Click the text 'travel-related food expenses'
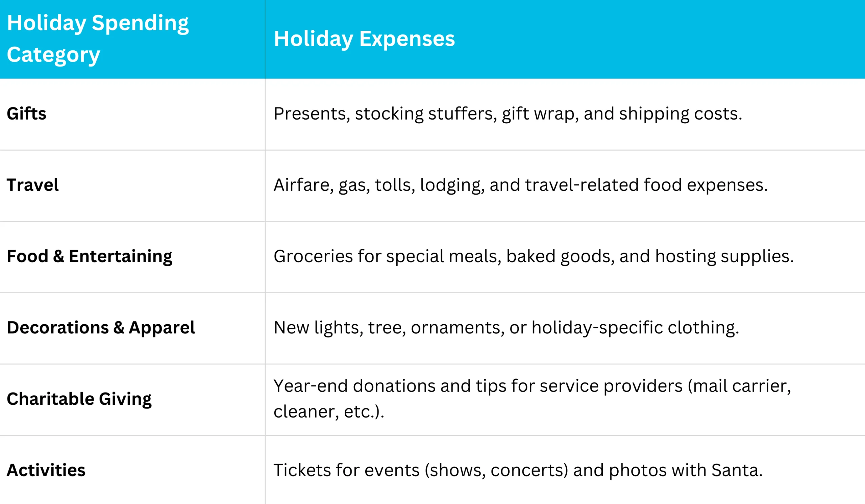The height and width of the screenshot is (504, 865). tap(645, 185)
